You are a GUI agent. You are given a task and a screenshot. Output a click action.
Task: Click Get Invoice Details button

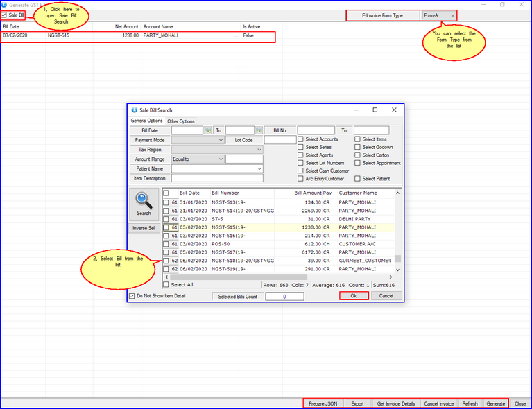coord(396,403)
